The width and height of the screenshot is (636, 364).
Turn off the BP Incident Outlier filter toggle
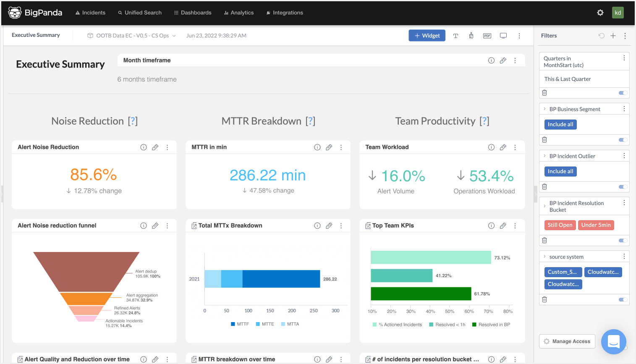click(622, 187)
